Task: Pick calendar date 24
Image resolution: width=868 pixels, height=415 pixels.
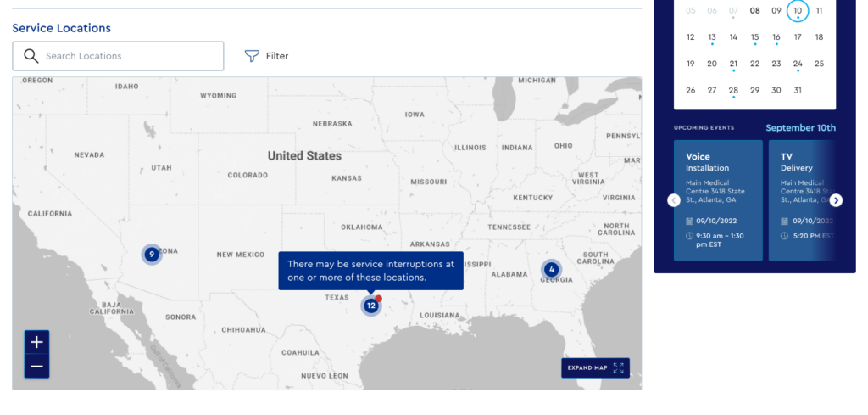Action: click(798, 64)
